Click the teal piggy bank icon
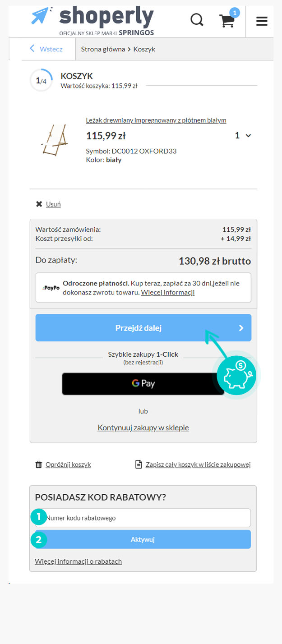This screenshot has width=282, height=644. [236, 374]
